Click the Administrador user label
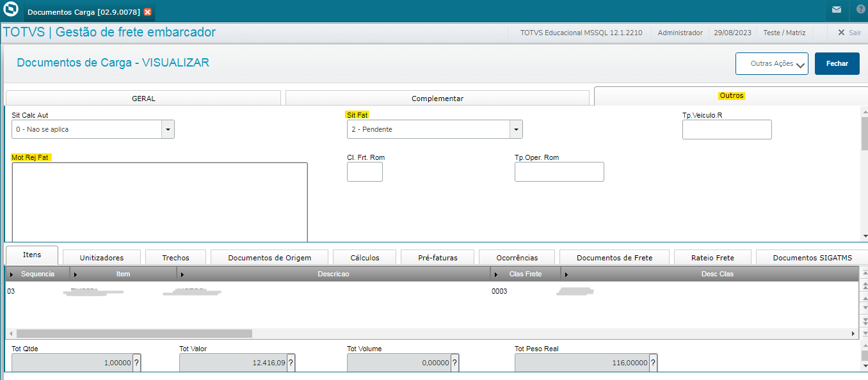The height and width of the screenshot is (380, 868). (x=680, y=33)
